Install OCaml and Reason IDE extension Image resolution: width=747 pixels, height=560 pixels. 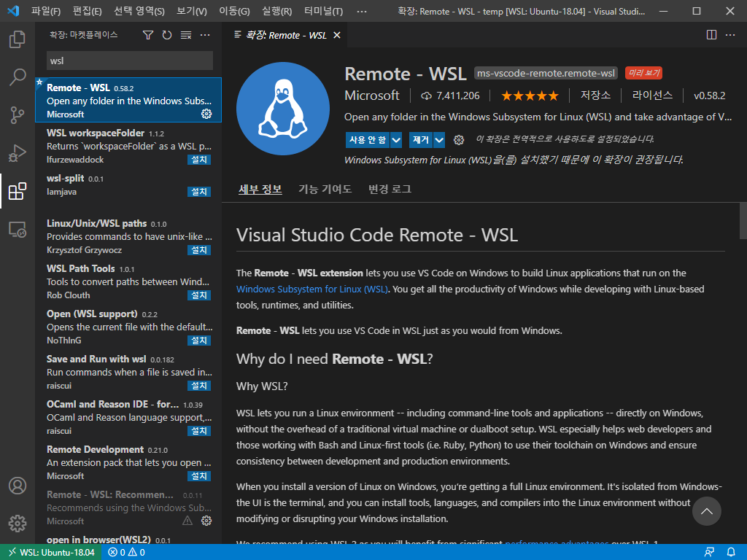(x=199, y=431)
